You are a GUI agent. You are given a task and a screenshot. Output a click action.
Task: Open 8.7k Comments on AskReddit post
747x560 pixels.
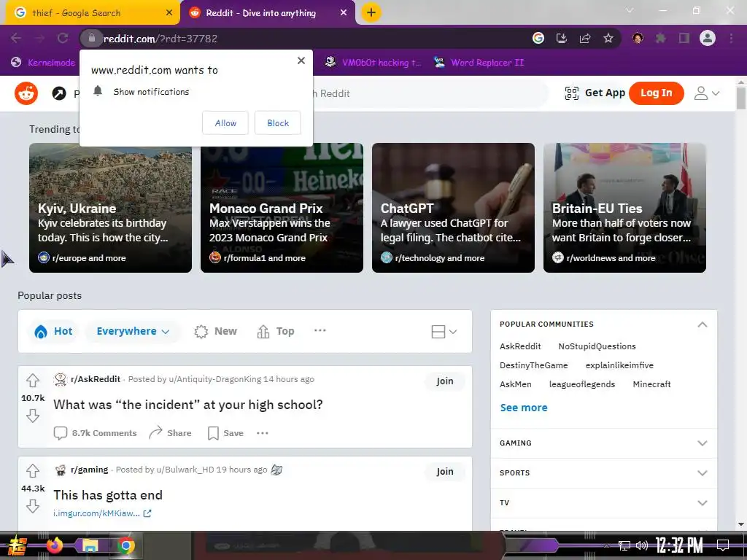coord(95,433)
